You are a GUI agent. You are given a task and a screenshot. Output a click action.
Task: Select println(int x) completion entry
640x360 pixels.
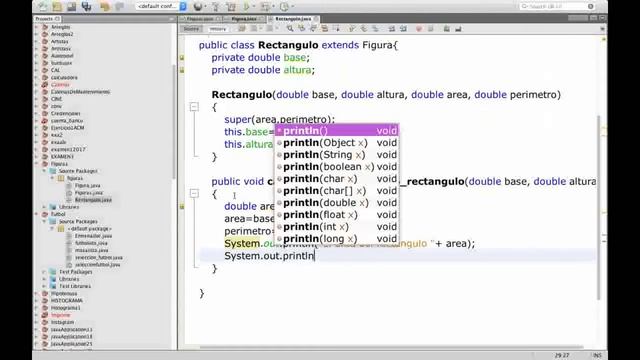point(336,227)
